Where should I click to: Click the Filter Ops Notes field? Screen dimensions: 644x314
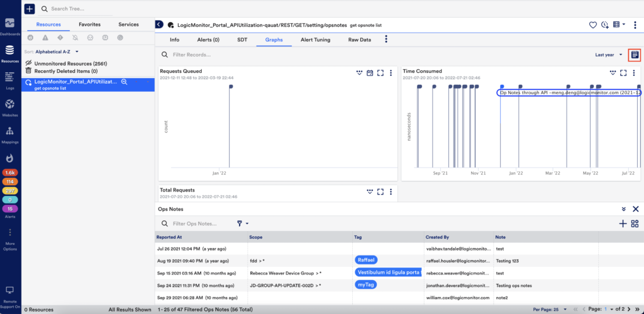click(196, 224)
